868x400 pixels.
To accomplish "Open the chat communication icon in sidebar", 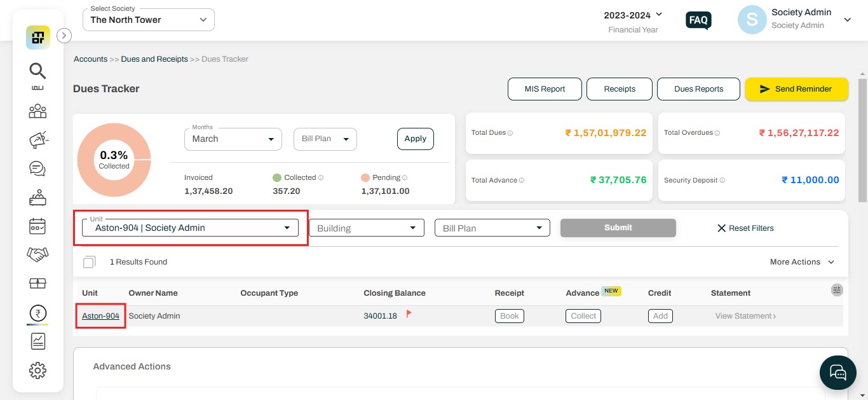I will (37, 169).
